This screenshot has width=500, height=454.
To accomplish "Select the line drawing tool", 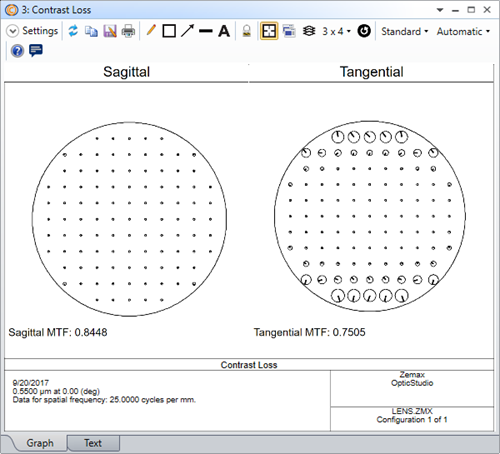I will coord(206,31).
